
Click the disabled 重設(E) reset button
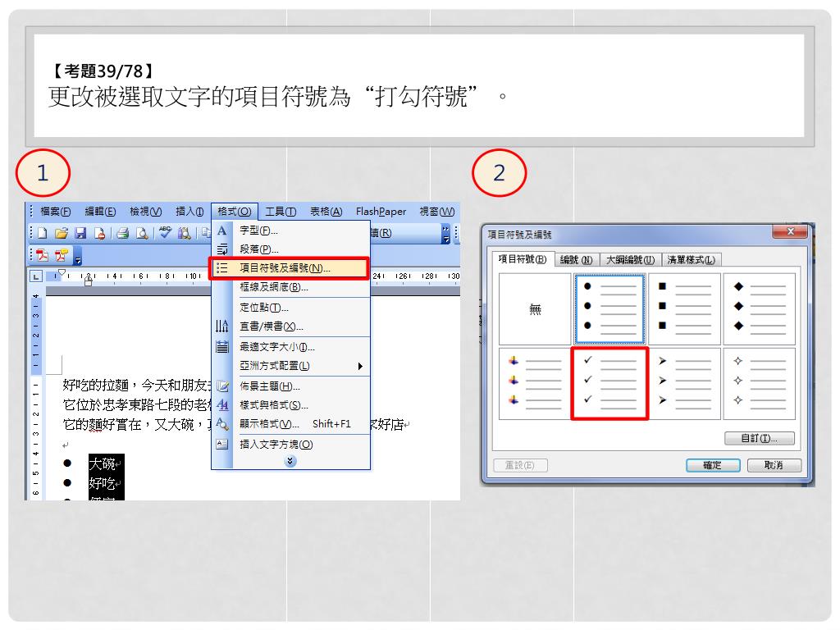pos(520,465)
